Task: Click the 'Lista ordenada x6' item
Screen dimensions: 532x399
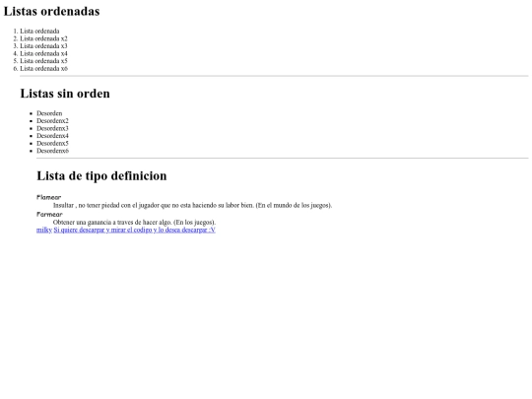Action: 43,68
